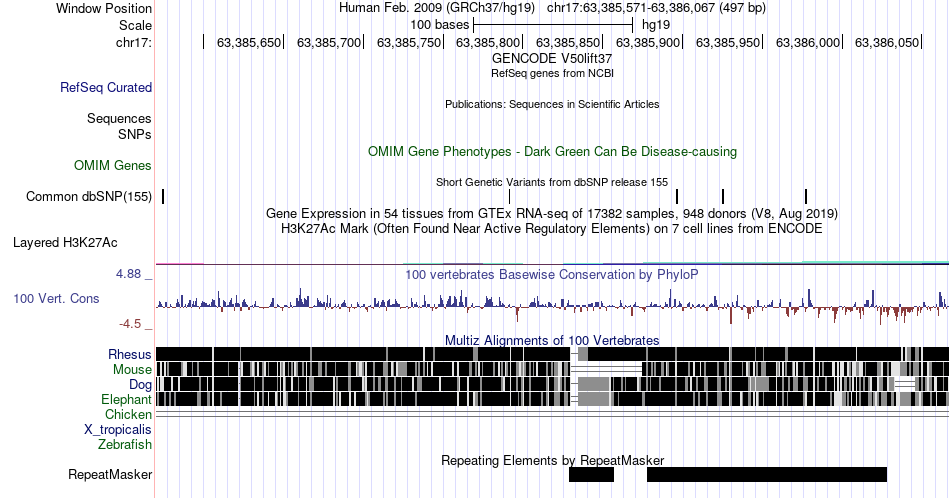This screenshot has height=498, width=950.
Task: Click the 63,386,050 ruler position
Action: coord(887,42)
